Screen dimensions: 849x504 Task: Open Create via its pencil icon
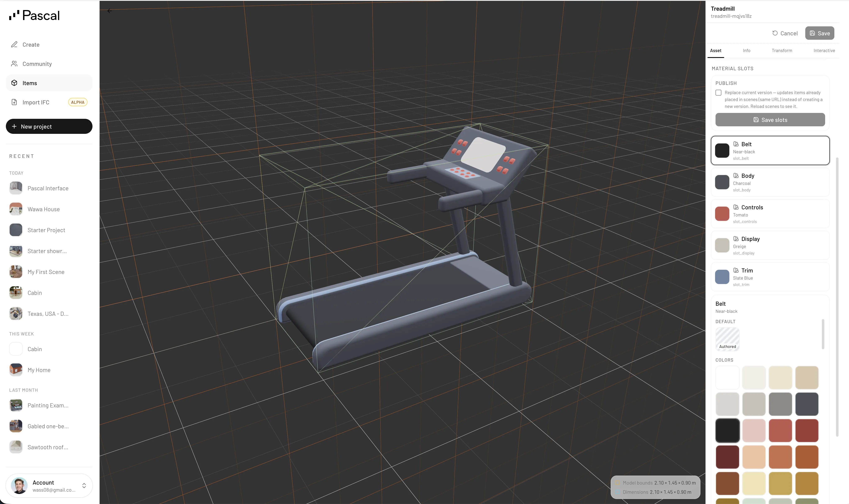point(14,45)
